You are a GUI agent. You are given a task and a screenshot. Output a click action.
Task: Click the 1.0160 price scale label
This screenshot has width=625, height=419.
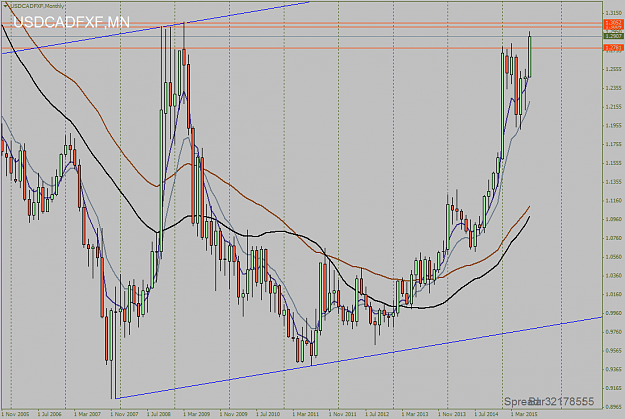tap(613, 294)
